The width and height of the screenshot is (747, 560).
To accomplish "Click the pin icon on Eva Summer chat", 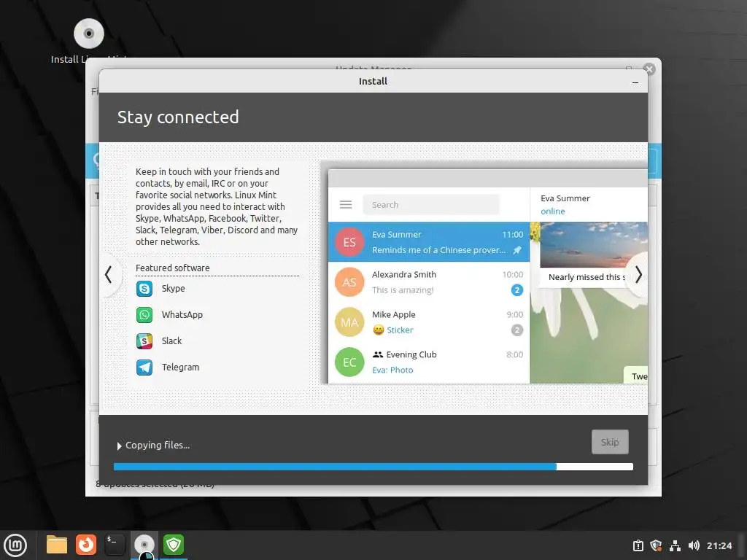I will coord(517,250).
